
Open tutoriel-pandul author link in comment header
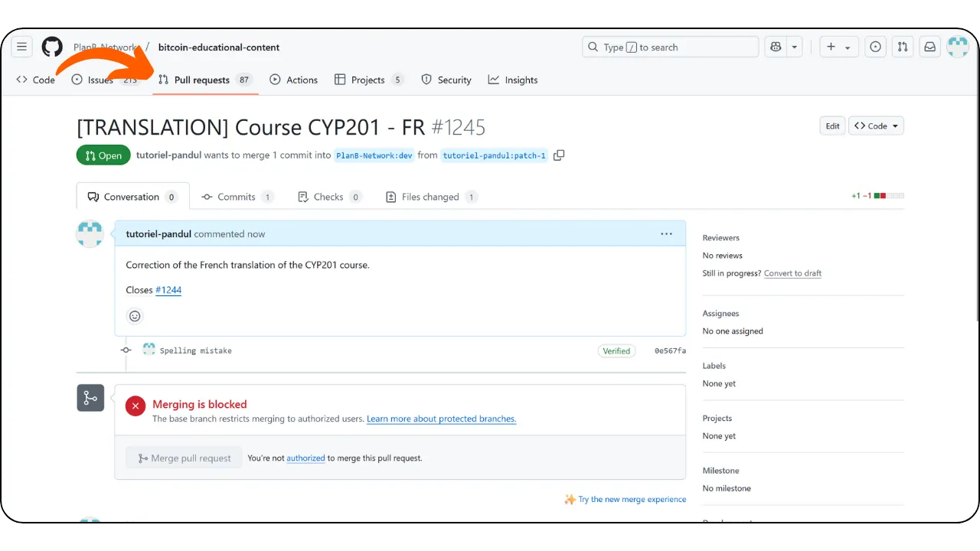(158, 234)
